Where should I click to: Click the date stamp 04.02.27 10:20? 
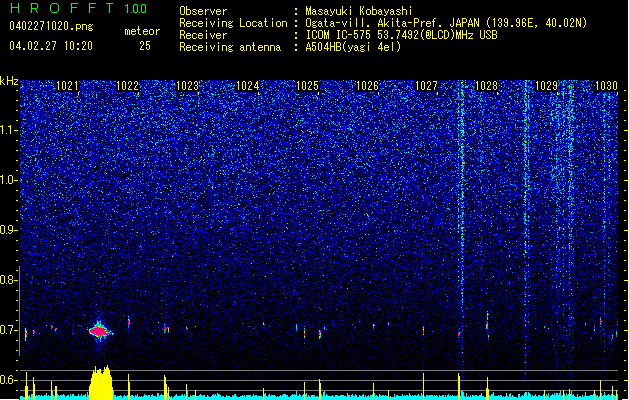coord(51,46)
